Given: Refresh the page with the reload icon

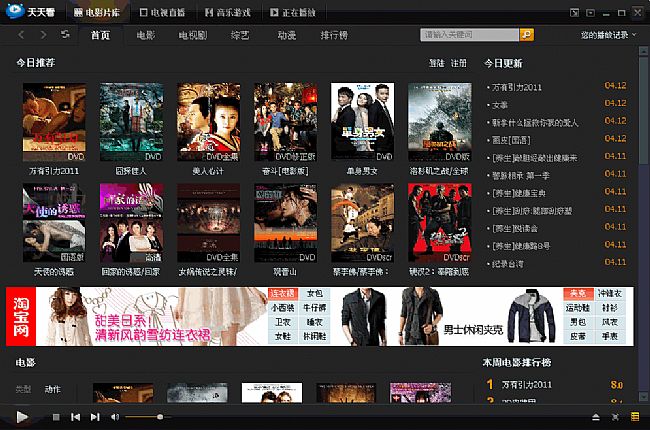Looking at the screenshot, I should click(65, 34).
